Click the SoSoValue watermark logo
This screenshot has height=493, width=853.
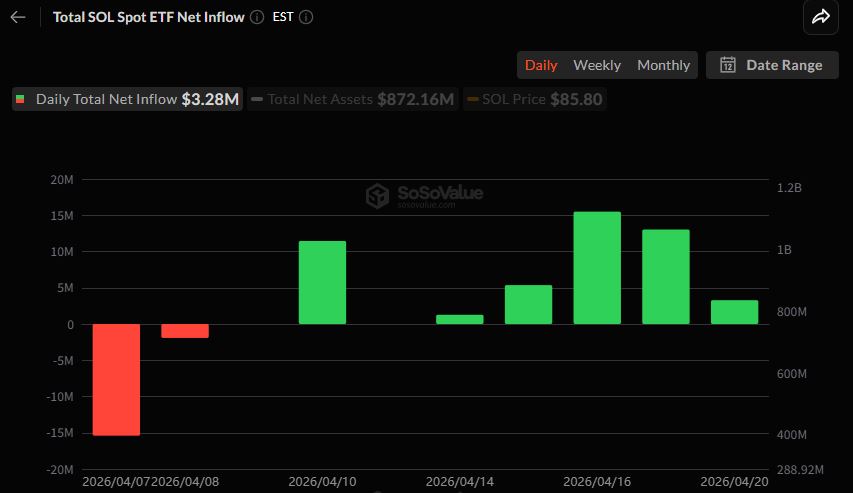point(377,195)
